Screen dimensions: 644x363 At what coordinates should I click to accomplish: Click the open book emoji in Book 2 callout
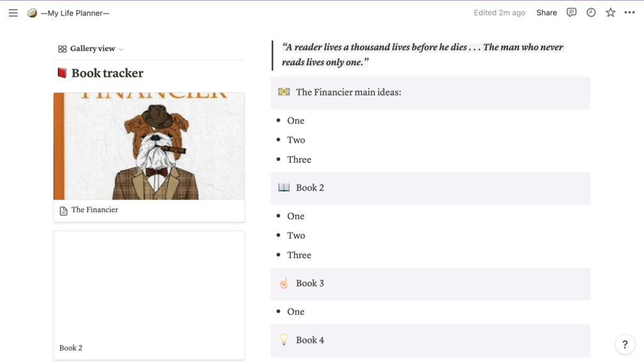[284, 188]
